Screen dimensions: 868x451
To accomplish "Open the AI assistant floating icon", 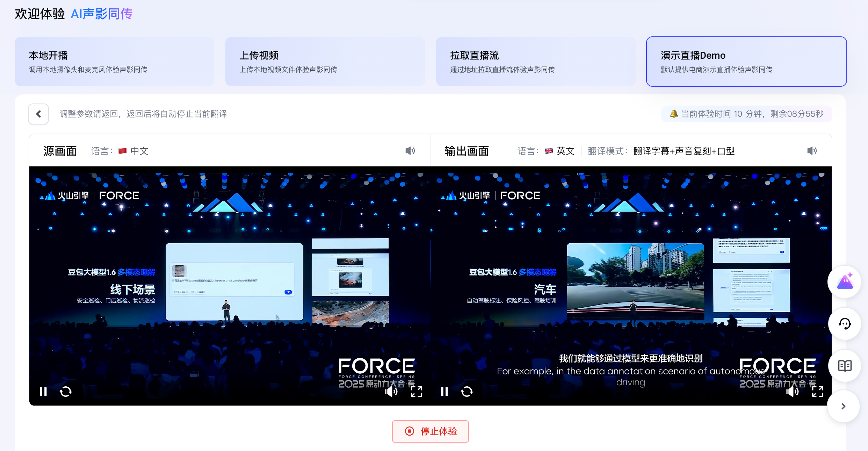I will [845, 282].
